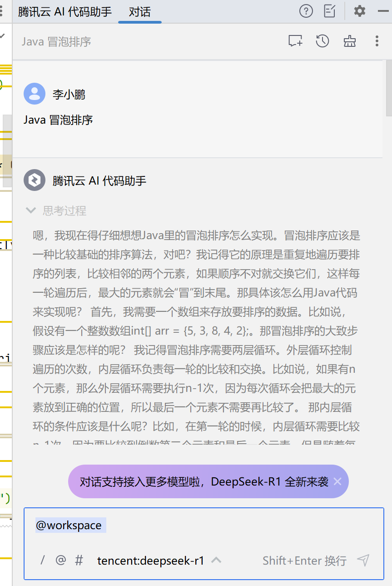This screenshot has height=586, width=392.
Task: Click the @workspace tag in input
Action: 70,525
